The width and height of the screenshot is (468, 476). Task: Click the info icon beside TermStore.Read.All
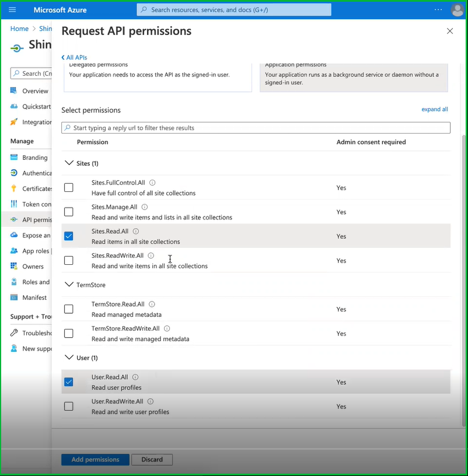[152, 304]
